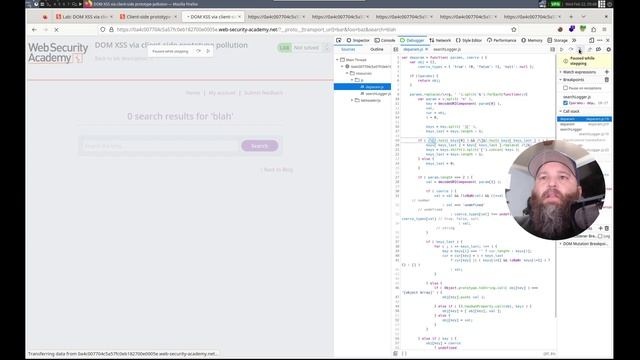
Task: Pretty print source braces icon
Action: [x=404, y=353]
